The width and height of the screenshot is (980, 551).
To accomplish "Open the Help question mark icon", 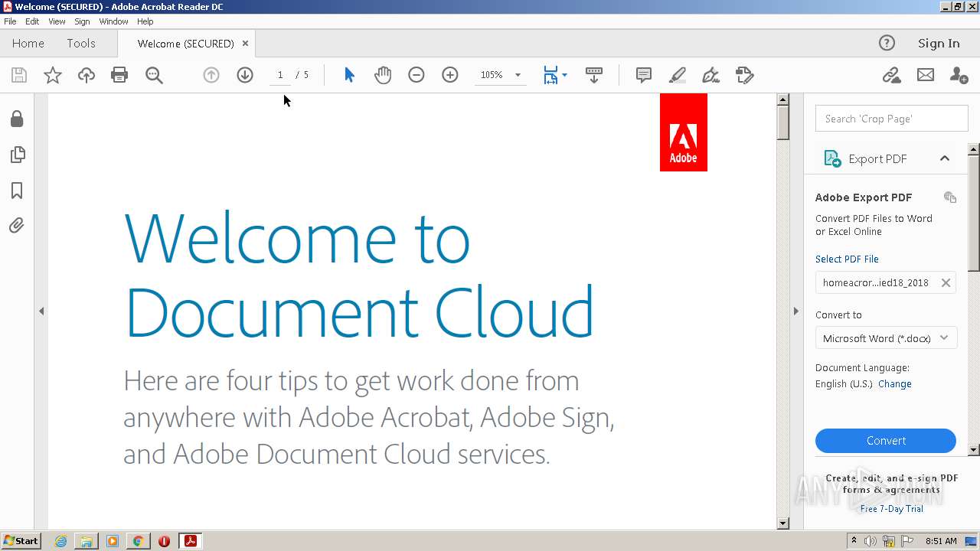I will point(887,43).
